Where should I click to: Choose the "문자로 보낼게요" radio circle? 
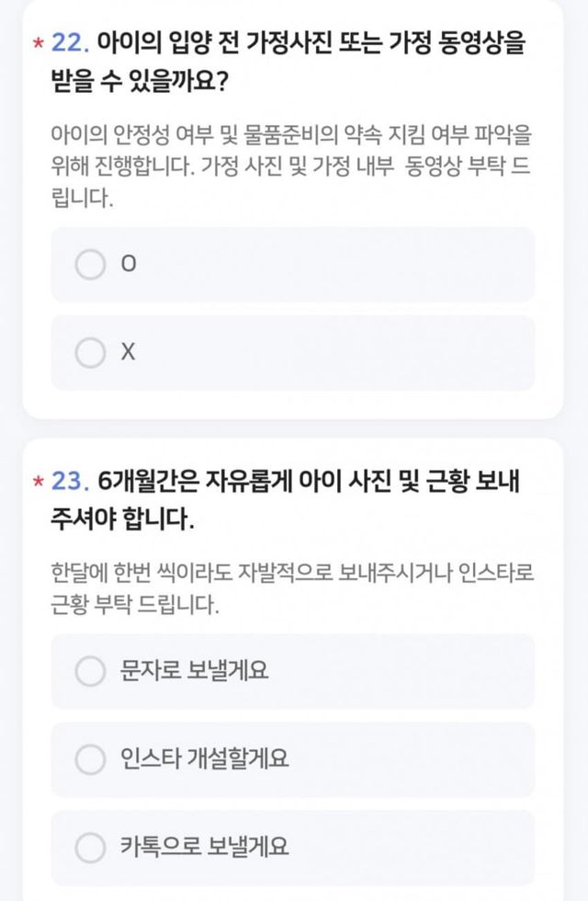pos(90,671)
